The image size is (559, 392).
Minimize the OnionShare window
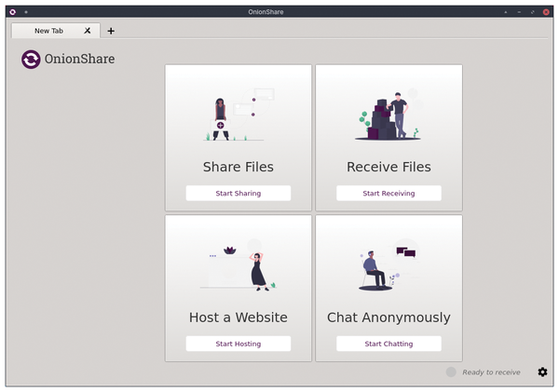pyautogui.click(x=519, y=12)
